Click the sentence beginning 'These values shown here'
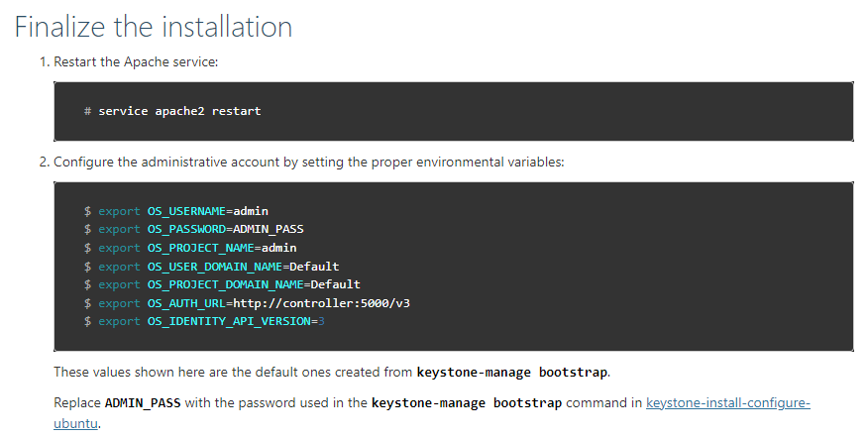This screenshot has height=438, width=868. (x=332, y=373)
